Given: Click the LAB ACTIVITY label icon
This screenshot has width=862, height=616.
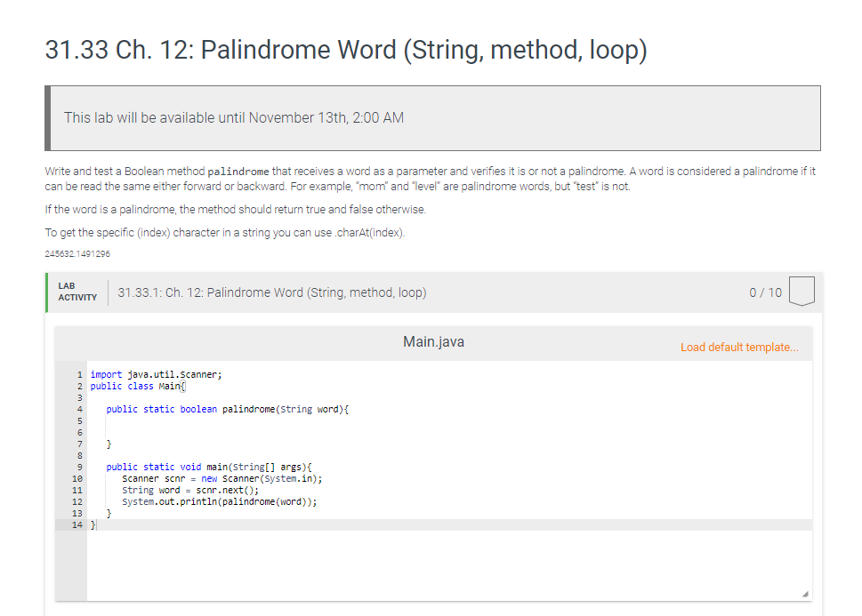Looking at the screenshot, I should 77,291.
